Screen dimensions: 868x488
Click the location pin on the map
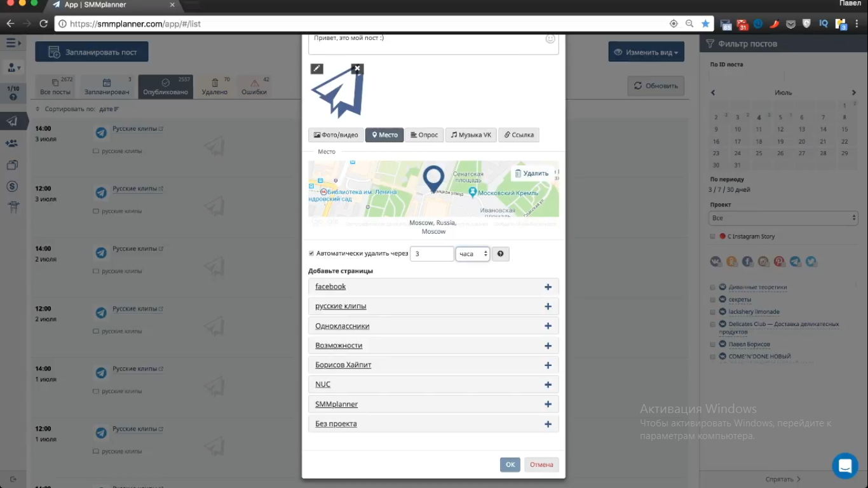point(433,179)
